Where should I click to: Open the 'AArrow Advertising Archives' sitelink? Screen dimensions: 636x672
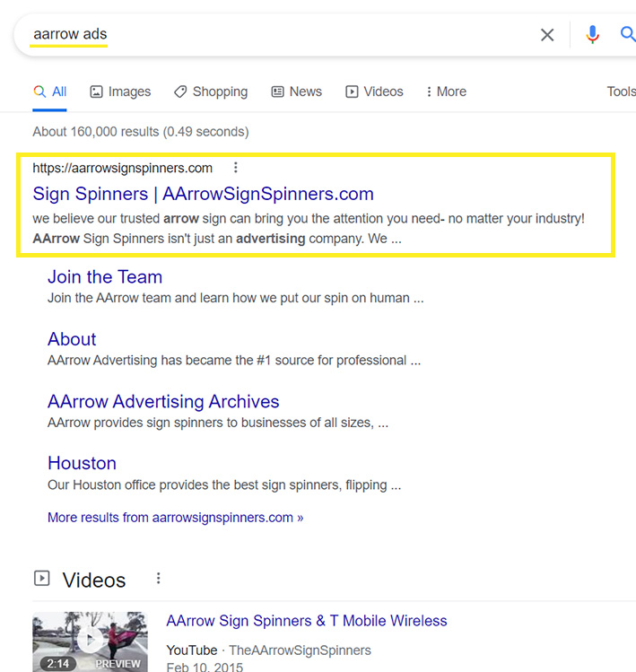(x=163, y=402)
